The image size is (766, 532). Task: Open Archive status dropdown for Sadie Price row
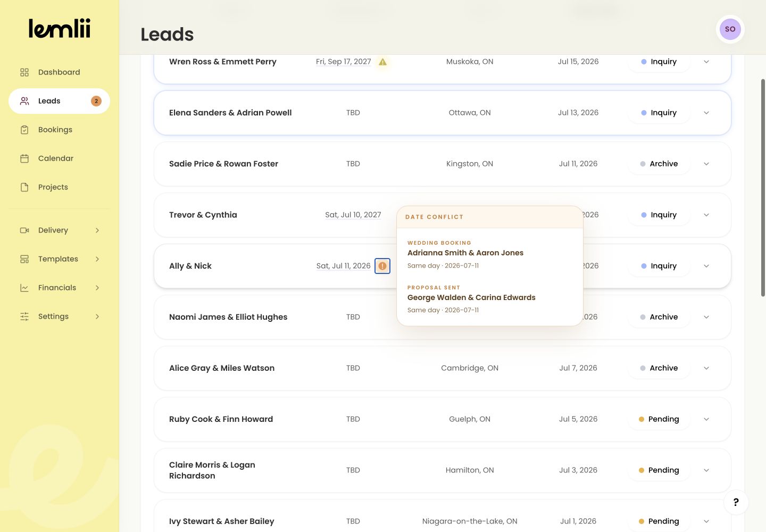click(x=659, y=164)
